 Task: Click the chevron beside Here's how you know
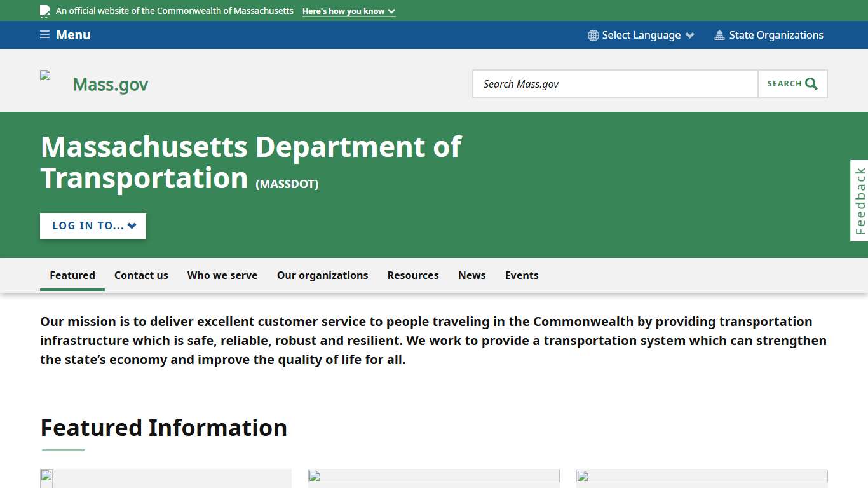click(391, 11)
